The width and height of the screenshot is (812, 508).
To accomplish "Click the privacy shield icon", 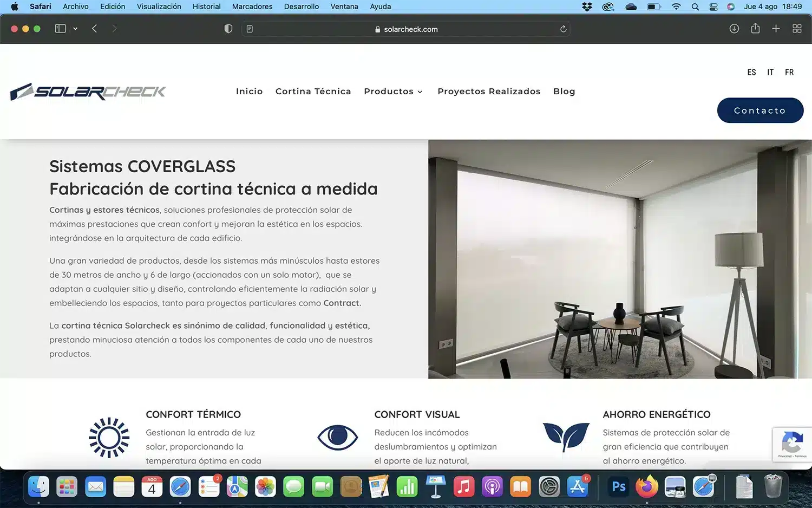I will coord(228,29).
